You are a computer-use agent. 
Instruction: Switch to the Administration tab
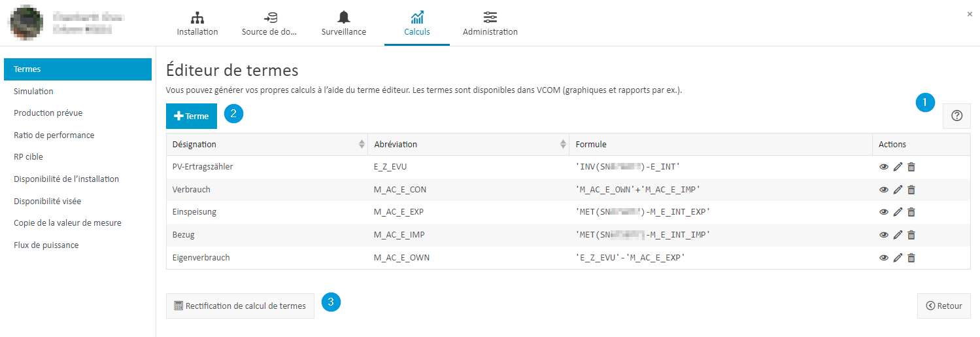pyautogui.click(x=490, y=23)
